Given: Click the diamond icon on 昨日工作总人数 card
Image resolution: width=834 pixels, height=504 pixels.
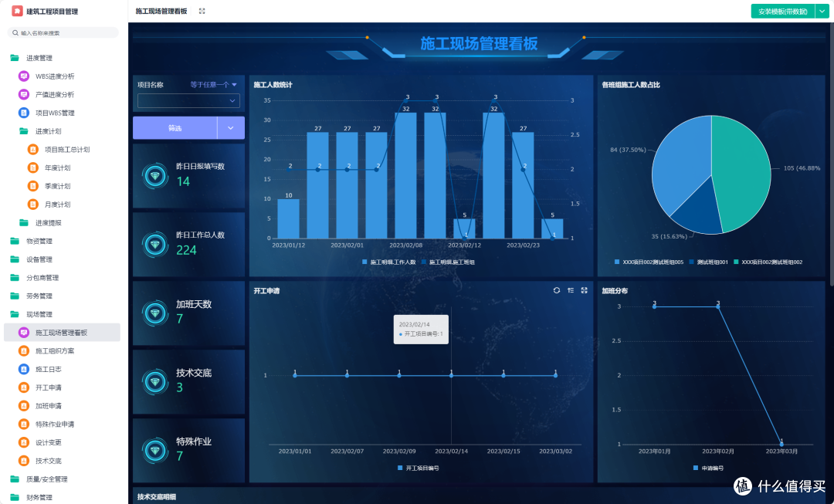Looking at the screenshot, I should pos(155,244).
